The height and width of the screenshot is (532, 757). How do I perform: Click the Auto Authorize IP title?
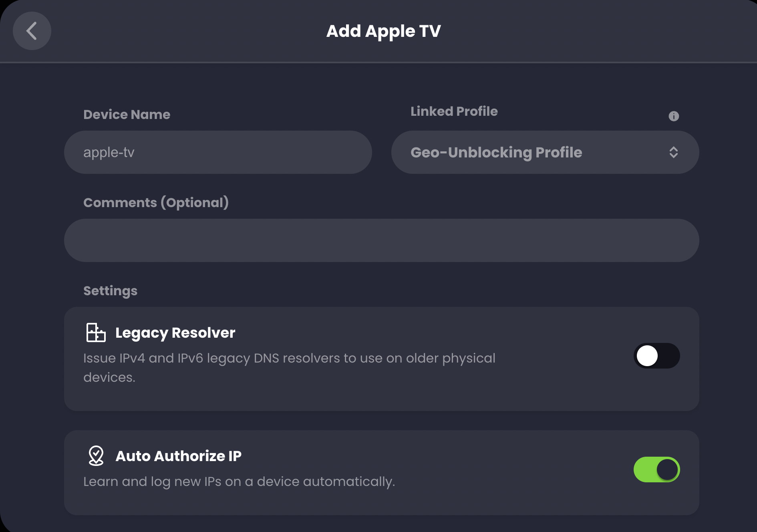tap(178, 456)
